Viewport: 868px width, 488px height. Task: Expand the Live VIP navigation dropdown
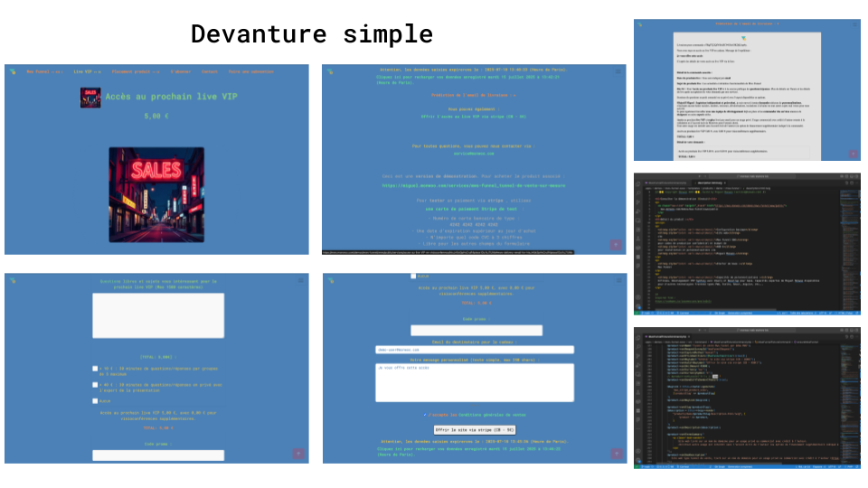click(x=87, y=70)
